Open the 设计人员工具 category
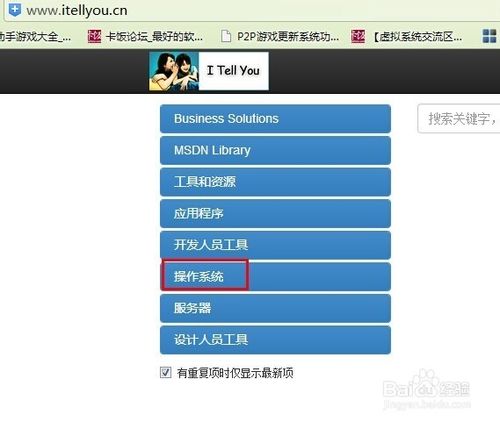Screen dimensions: 500x422 click(275, 340)
